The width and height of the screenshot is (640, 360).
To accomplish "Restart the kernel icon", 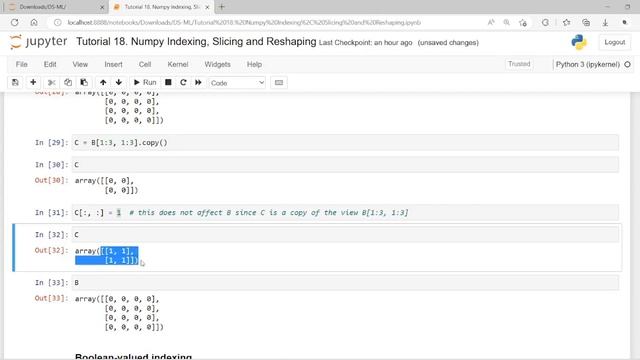I will coord(183,82).
